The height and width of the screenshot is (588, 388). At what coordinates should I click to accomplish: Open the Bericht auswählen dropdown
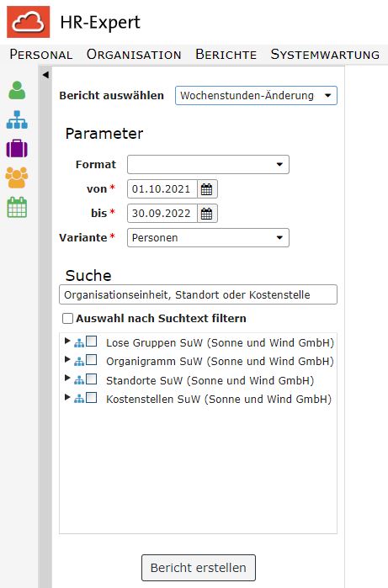tap(256, 95)
